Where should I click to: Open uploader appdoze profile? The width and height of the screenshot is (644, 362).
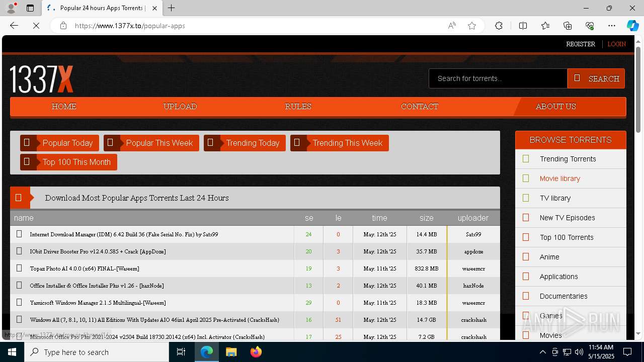pos(473,251)
